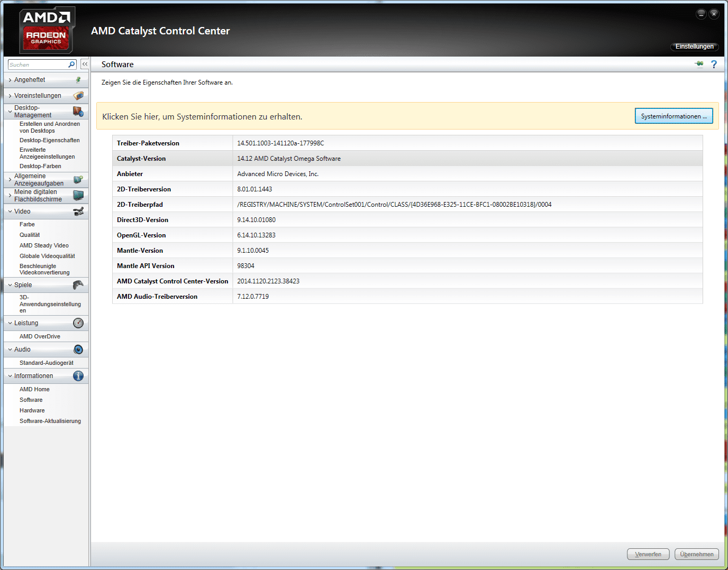The height and width of the screenshot is (570, 728).
Task: Open Globale Videoqualität
Action: (47, 256)
